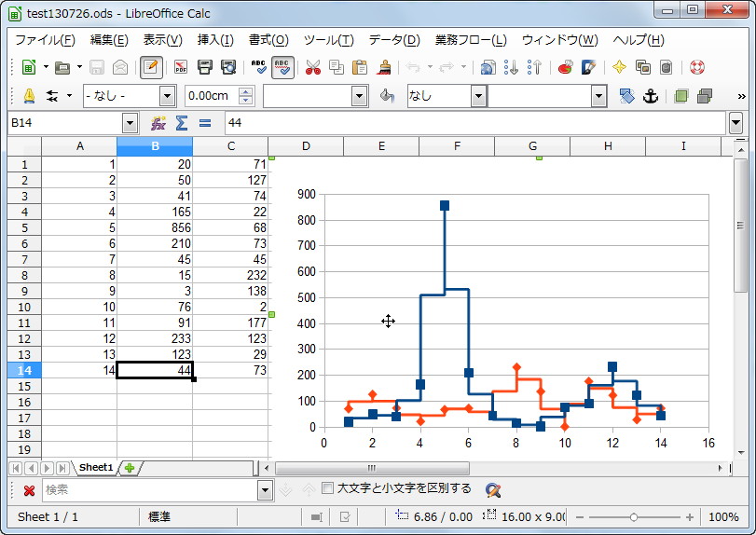Open Find & Replace dialog icon

(x=493, y=490)
